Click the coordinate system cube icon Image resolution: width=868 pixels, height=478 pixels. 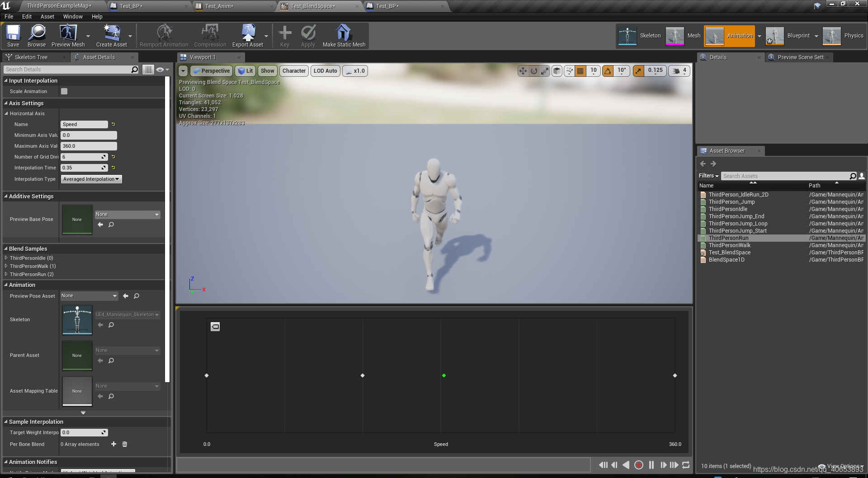557,71
